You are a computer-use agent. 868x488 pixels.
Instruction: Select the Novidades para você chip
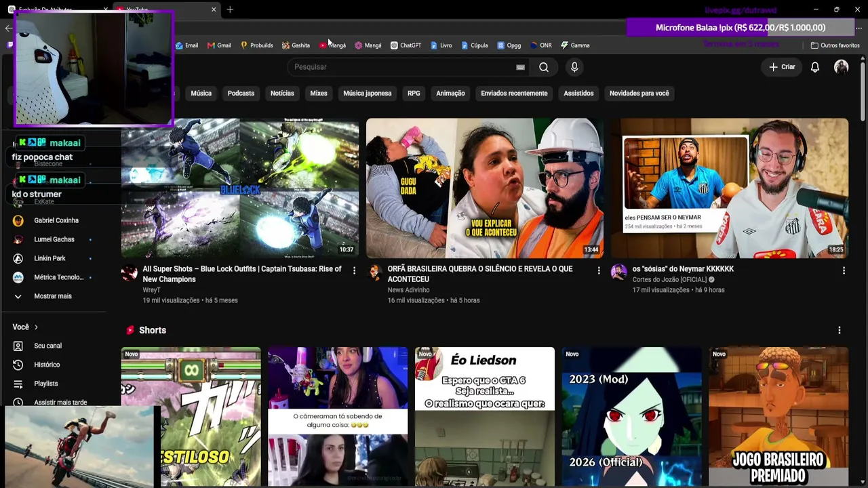(x=639, y=94)
